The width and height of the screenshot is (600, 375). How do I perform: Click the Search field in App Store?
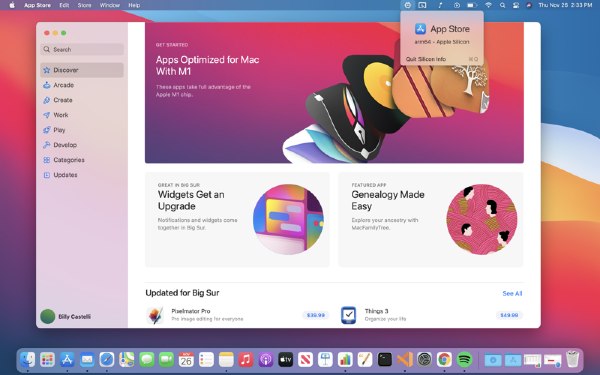[82, 49]
